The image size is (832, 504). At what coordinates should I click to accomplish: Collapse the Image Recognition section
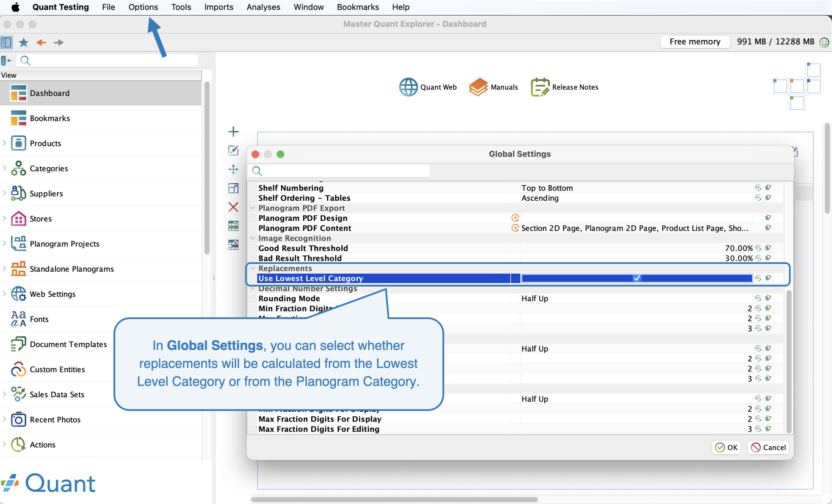pyautogui.click(x=252, y=238)
